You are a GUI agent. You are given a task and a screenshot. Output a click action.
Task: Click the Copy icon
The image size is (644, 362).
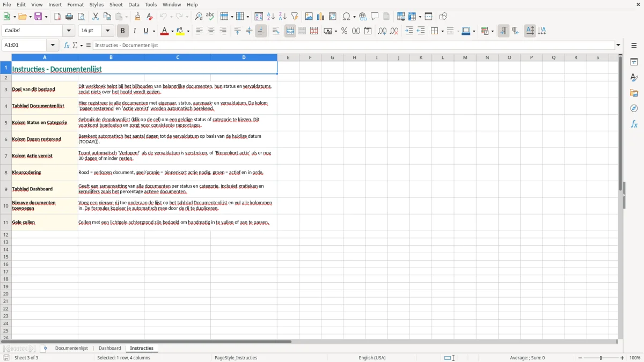pos(107,17)
